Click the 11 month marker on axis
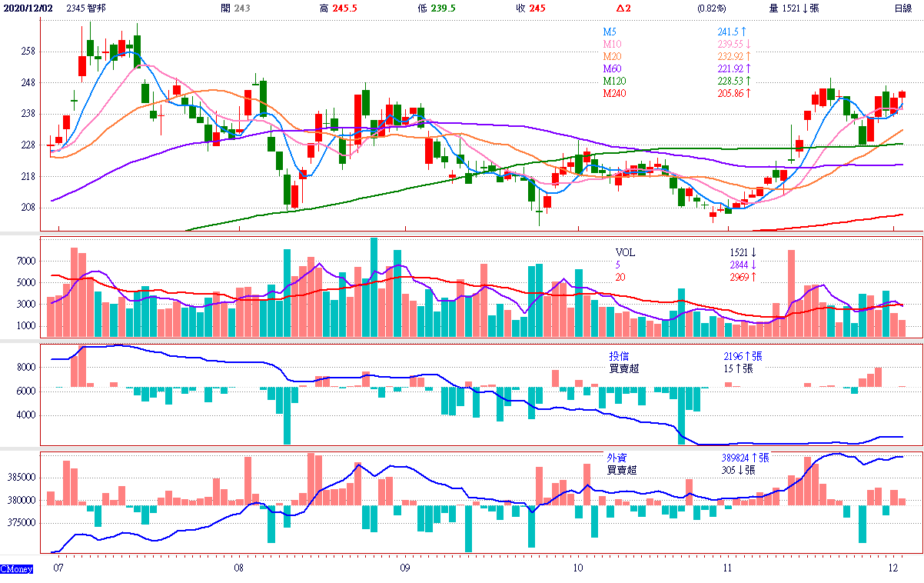Viewport: 924px width, 583px height. pyautogui.click(x=728, y=568)
